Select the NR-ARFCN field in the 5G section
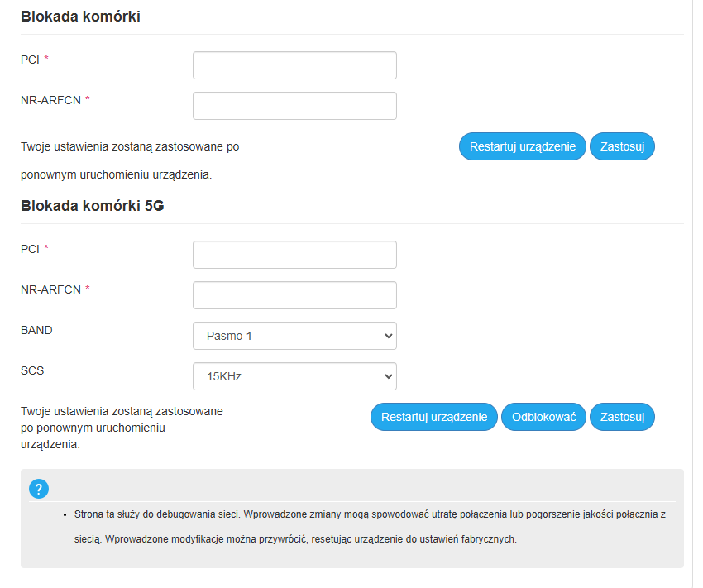Image resolution: width=703 pixels, height=588 pixels. pyautogui.click(x=294, y=294)
